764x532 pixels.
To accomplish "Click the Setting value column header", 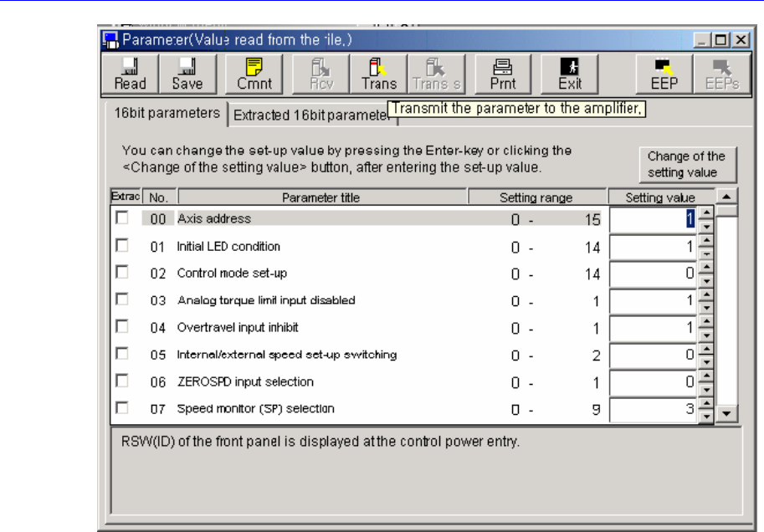I will coord(661,197).
